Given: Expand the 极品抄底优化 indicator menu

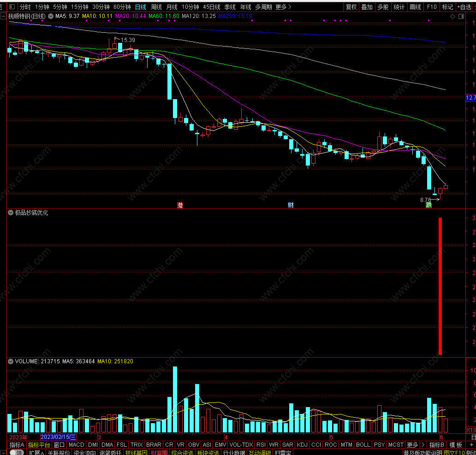Looking at the screenshot, I should [x=11, y=213].
